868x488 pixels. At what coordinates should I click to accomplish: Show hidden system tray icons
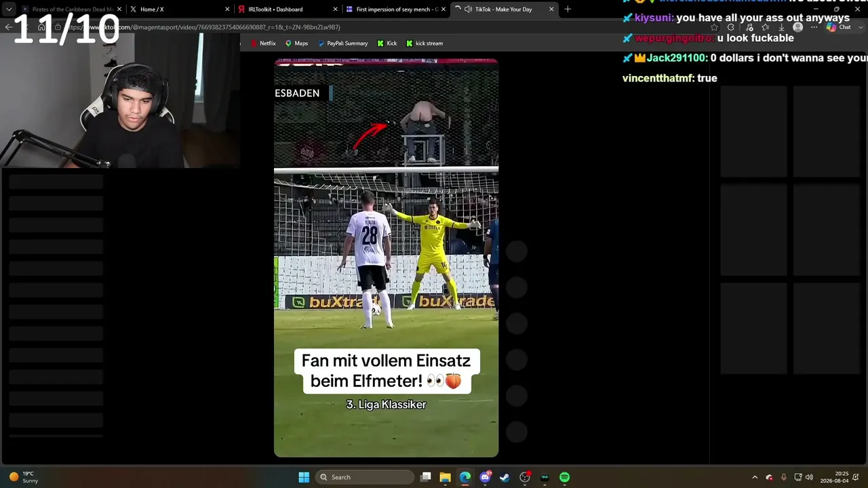click(755, 477)
